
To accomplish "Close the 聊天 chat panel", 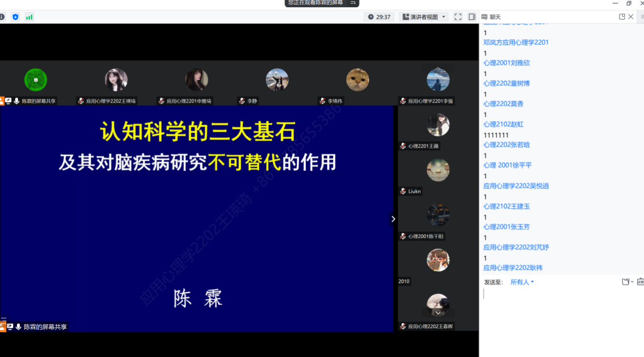I will coord(631,17).
